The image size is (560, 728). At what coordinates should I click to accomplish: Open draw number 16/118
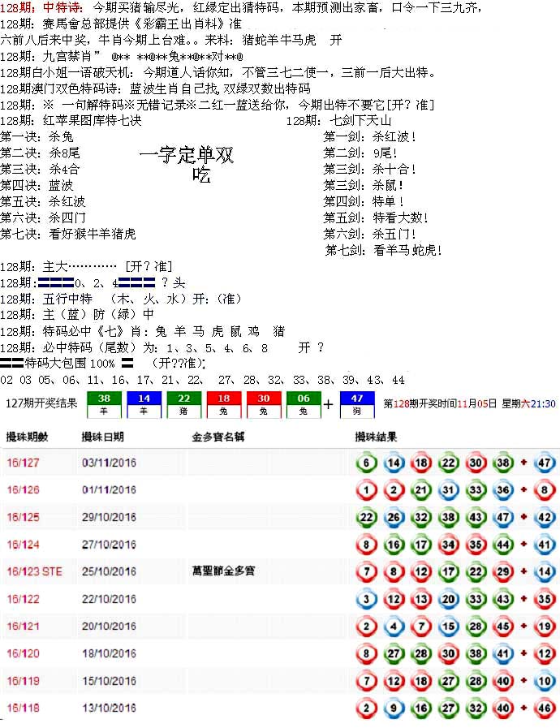coord(24,708)
